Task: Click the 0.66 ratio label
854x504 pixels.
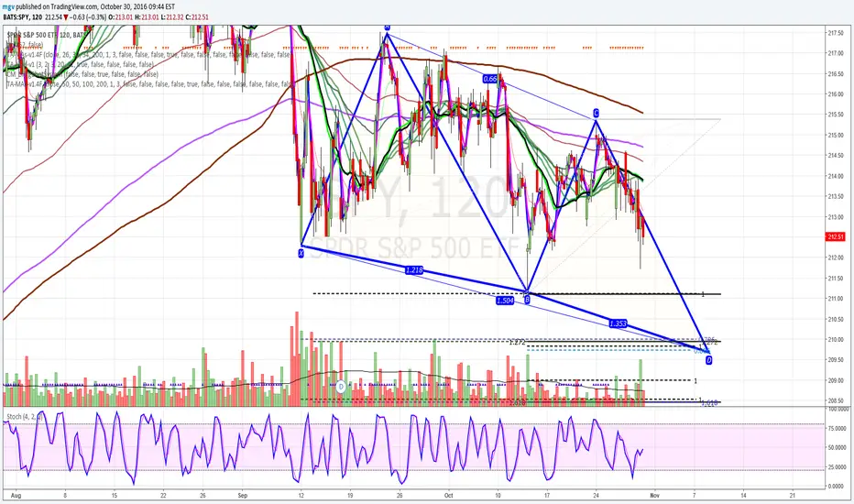Action: [490, 79]
